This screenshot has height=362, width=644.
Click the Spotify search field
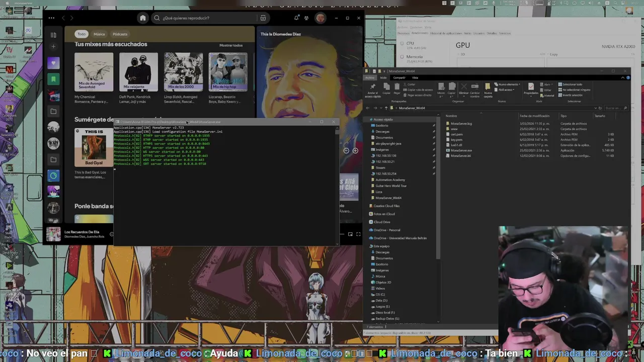click(x=210, y=18)
